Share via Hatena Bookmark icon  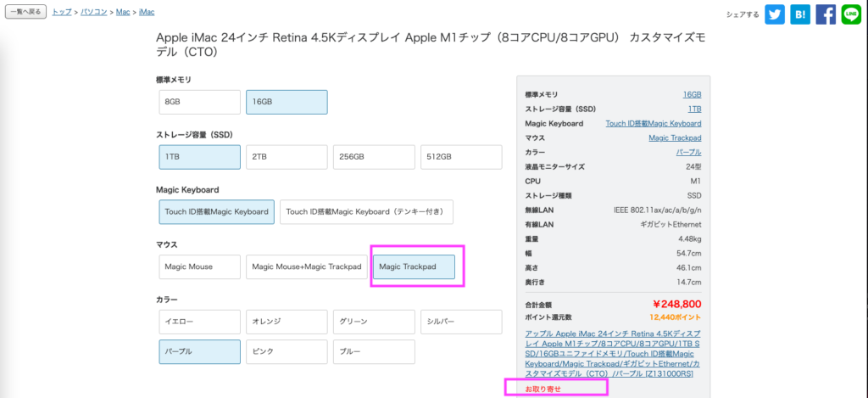800,14
